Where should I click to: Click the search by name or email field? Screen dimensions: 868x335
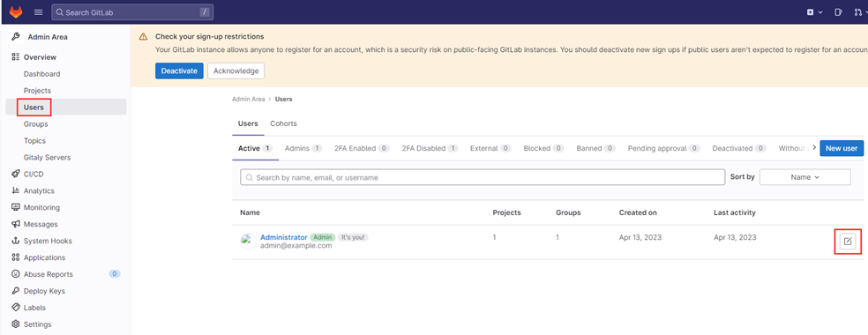(x=483, y=177)
